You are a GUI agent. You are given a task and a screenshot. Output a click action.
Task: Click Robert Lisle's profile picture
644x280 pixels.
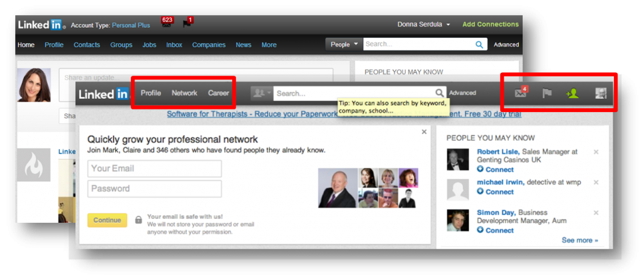[x=458, y=159]
